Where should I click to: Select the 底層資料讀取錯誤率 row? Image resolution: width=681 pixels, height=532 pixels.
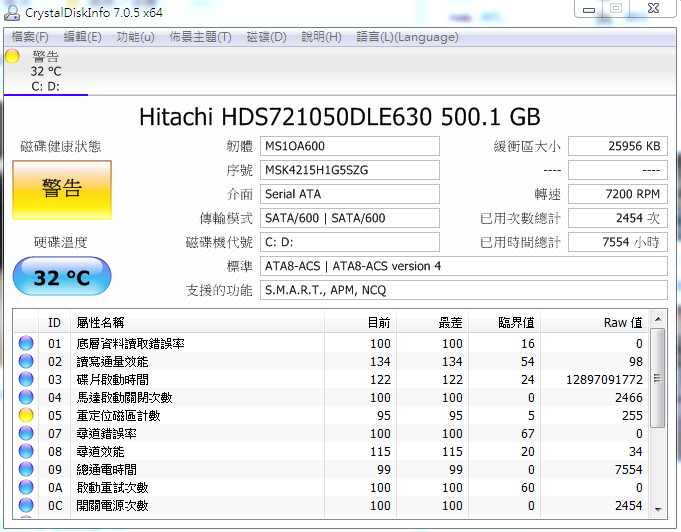(x=331, y=343)
